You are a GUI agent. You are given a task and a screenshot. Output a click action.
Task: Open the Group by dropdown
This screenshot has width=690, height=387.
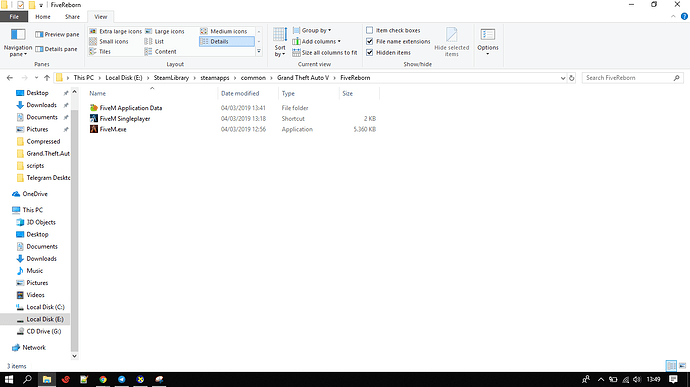[312, 30]
